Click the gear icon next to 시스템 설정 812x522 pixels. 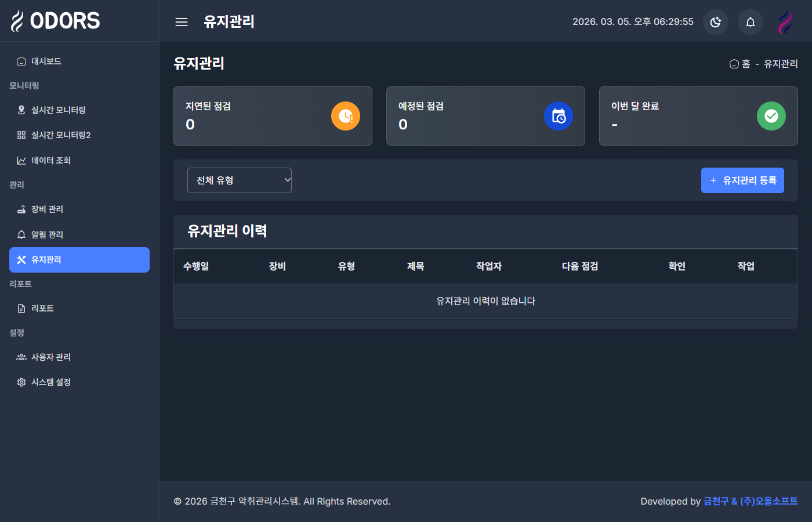pyautogui.click(x=21, y=382)
